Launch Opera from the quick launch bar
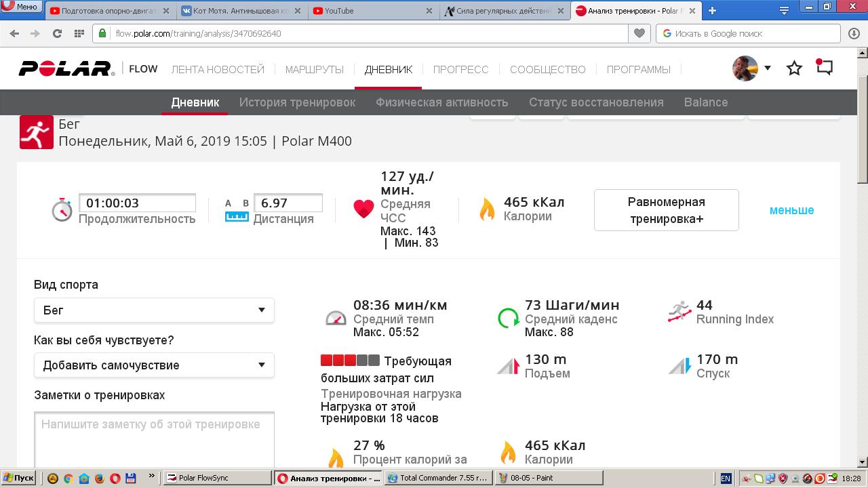Viewport: 868px width, 488px height. [x=115, y=478]
